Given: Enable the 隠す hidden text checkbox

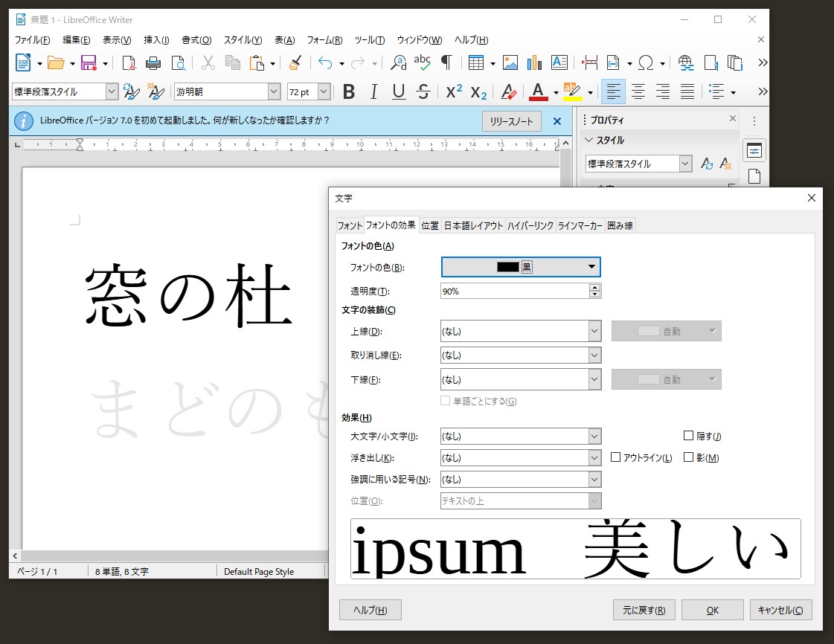Looking at the screenshot, I should pyautogui.click(x=687, y=436).
